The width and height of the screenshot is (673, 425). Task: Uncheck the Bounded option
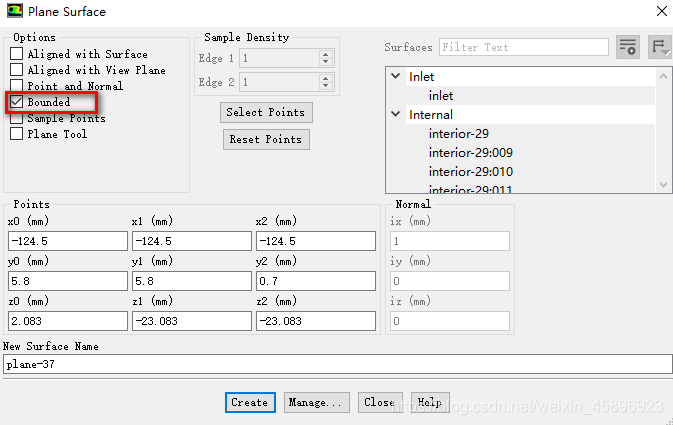17,102
